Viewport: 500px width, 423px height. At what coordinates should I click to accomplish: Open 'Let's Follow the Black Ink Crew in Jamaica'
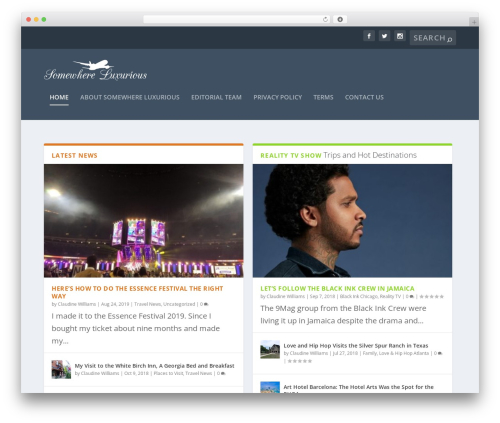pos(337,289)
